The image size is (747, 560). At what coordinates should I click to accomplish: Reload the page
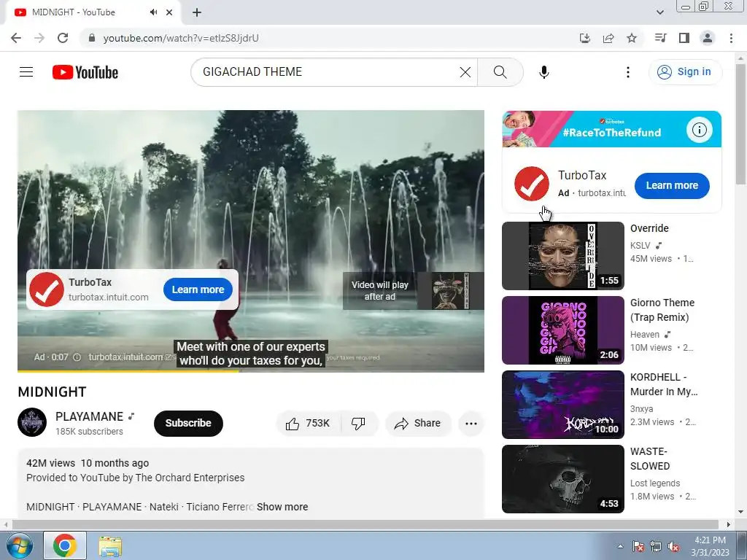63,38
